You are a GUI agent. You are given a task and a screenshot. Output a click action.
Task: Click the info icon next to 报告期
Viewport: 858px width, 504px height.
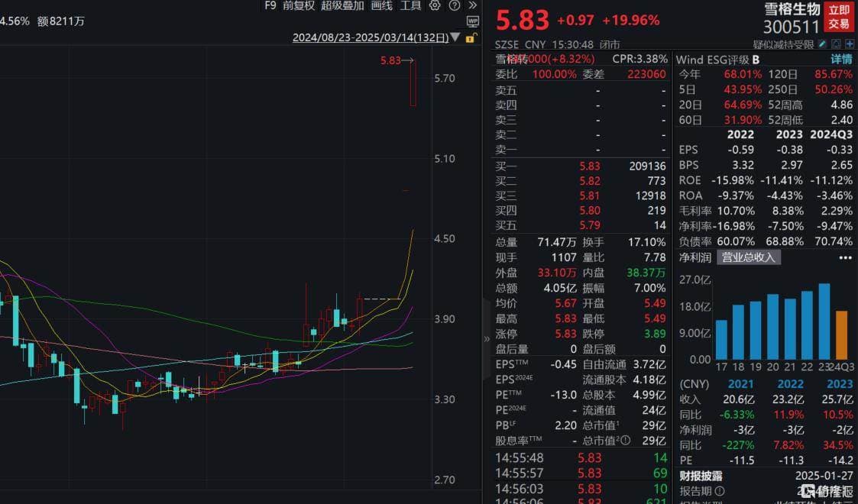point(720,491)
